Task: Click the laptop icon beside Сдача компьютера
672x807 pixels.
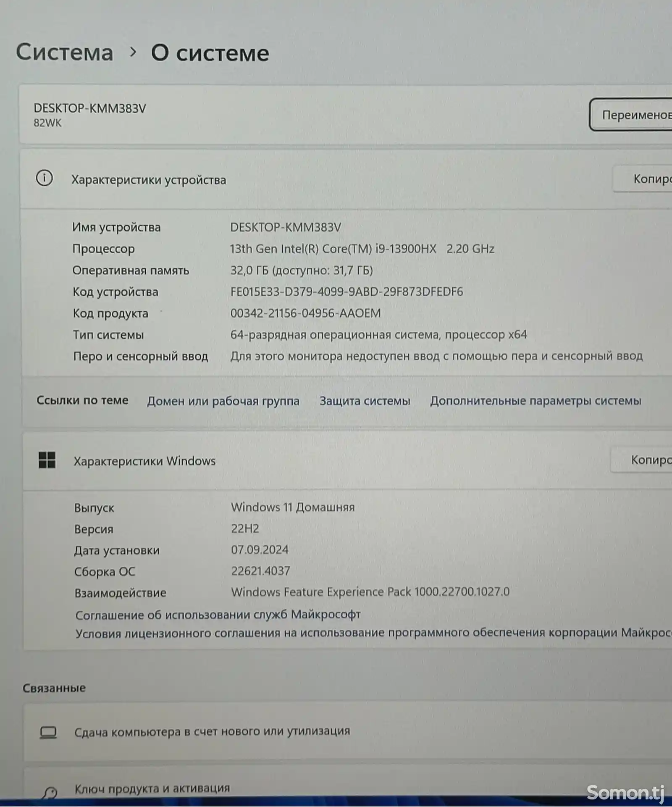Action: point(48,733)
